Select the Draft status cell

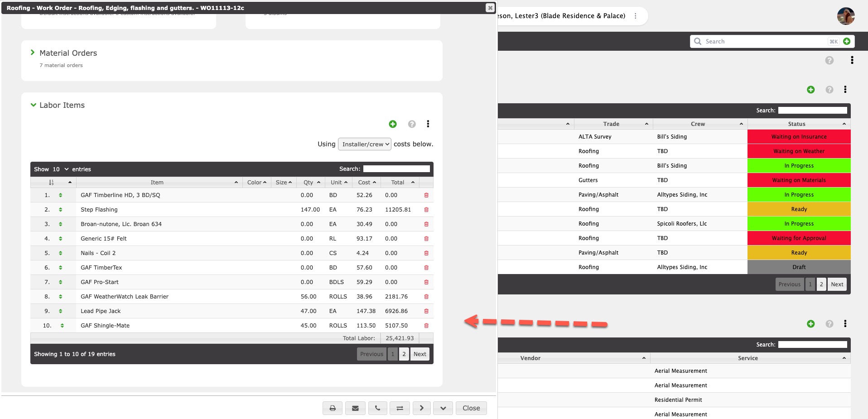coord(799,267)
